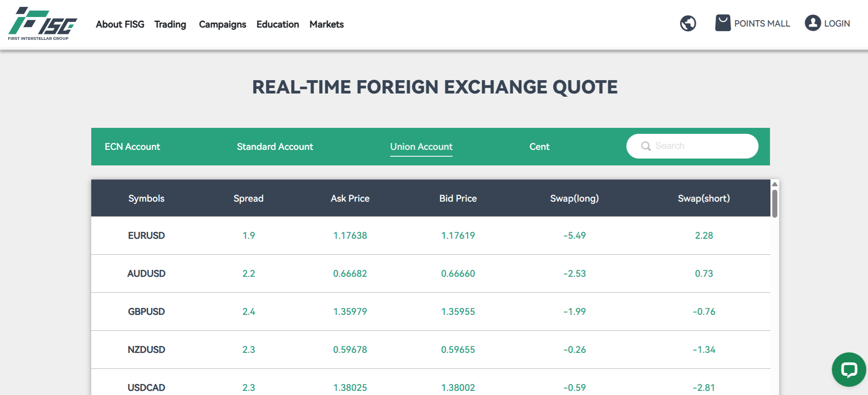Open the Markets menu

[x=326, y=24]
